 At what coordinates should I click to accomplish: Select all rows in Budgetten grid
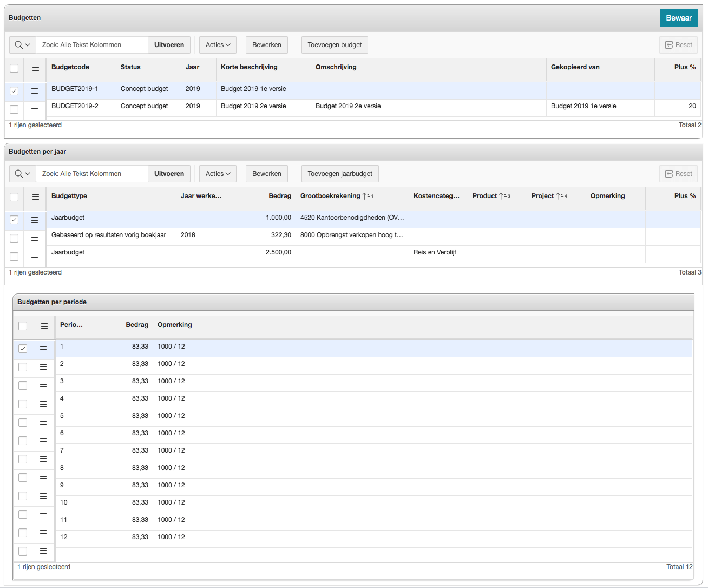click(14, 68)
